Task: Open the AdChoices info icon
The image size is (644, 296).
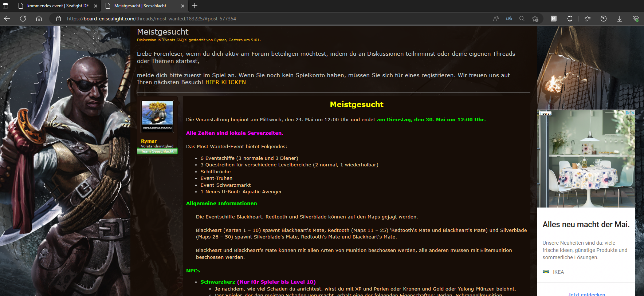Action: coord(628,113)
